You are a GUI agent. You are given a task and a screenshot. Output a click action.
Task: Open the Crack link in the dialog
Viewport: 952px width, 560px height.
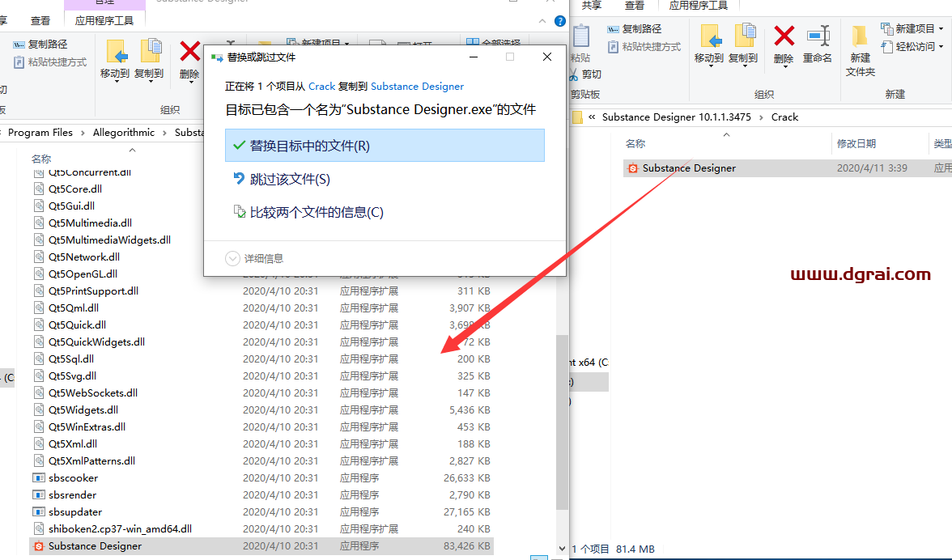click(x=322, y=86)
